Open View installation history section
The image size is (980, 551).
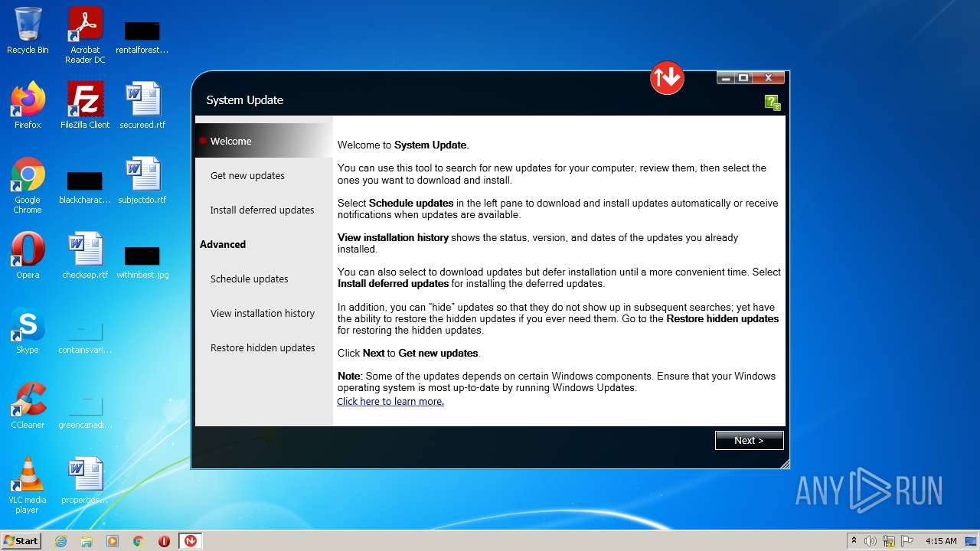[264, 313]
